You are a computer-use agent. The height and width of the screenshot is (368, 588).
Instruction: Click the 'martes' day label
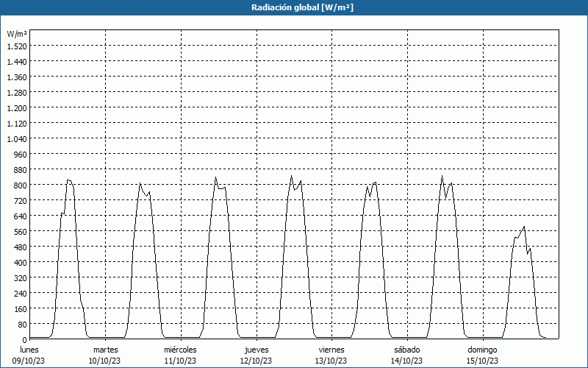pos(106,350)
